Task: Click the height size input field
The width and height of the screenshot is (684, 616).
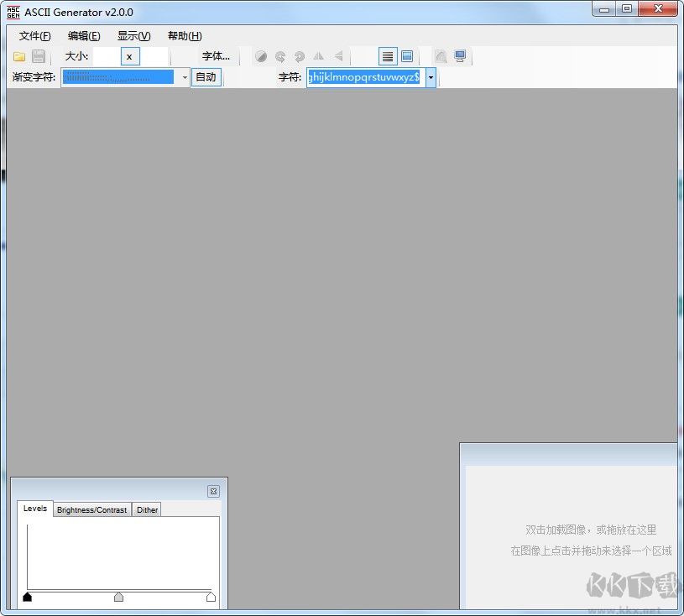Action: [x=154, y=57]
